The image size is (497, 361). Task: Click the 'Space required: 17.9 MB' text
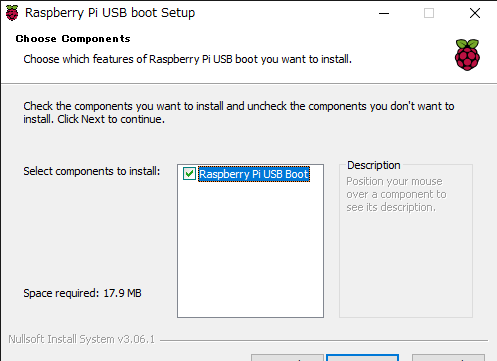[82, 293]
